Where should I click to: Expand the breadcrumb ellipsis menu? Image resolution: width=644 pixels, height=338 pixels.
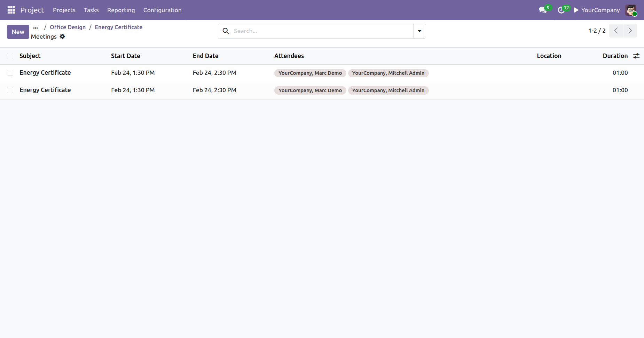(x=36, y=27)
